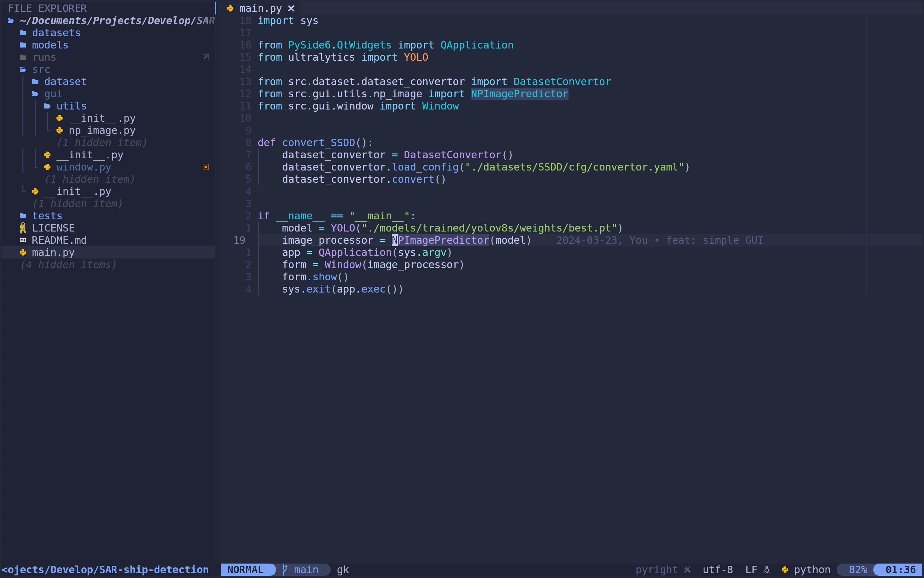Image resolution: width=924 pixels, height=578 pixels.
Task: Click the Python icon beside window.py
Action: click(x=47, y=167)
